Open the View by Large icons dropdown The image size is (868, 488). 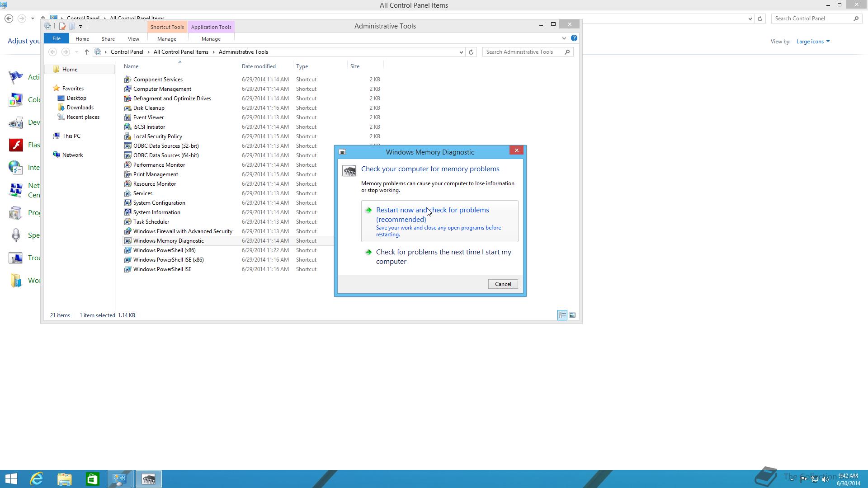tap(813, 42)
